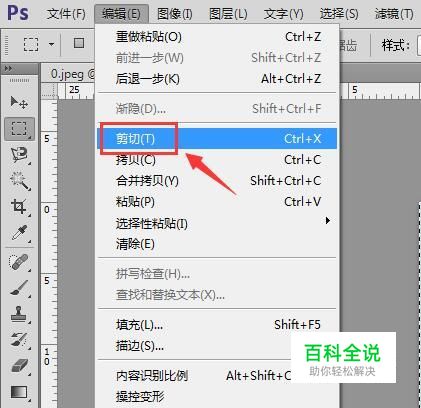421x408 pixels.
Task: Choose 内容识别比例 menu entry
Action: coord(194,376)
